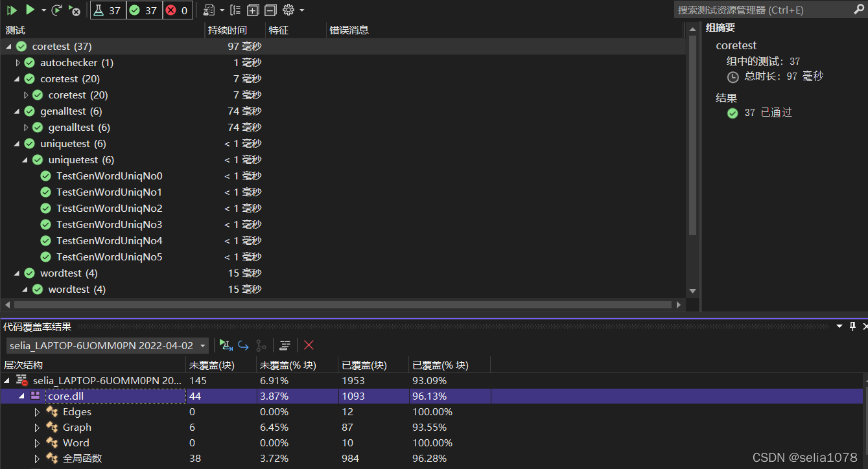Viewport: 868px width, 469px height.
Task: Expand the Edges class node
Action: click(37, 412)
